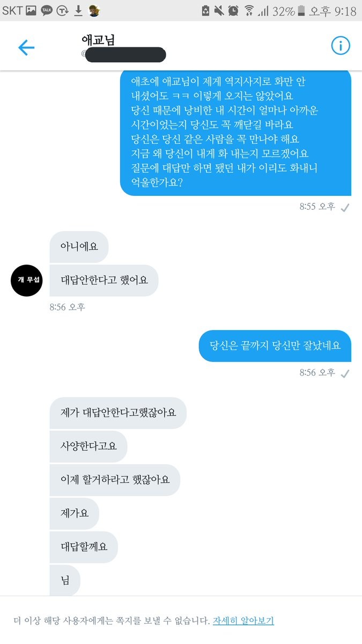The height and width of the screenshot is (644, 362).
Task: Open conversation info icon
Action: click(340, 46)
